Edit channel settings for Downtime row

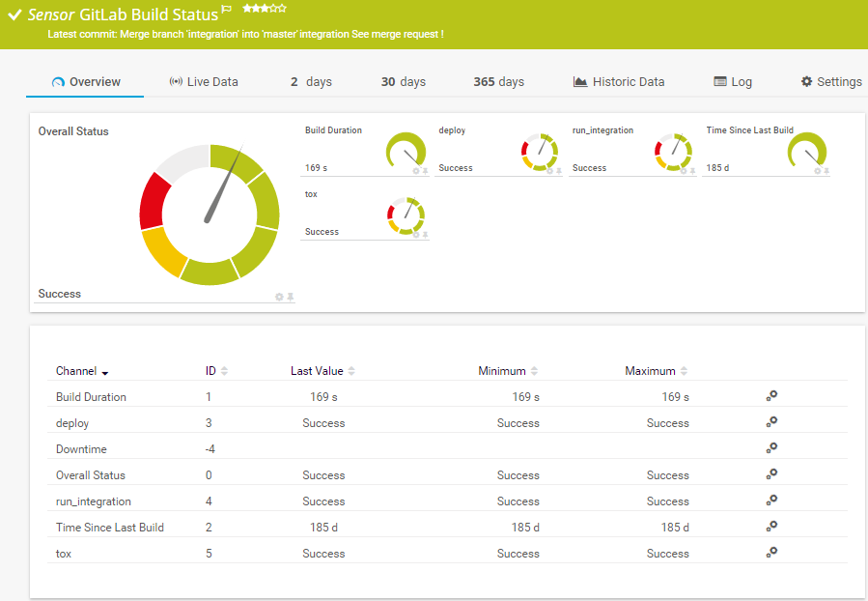(x=771, y=448)
